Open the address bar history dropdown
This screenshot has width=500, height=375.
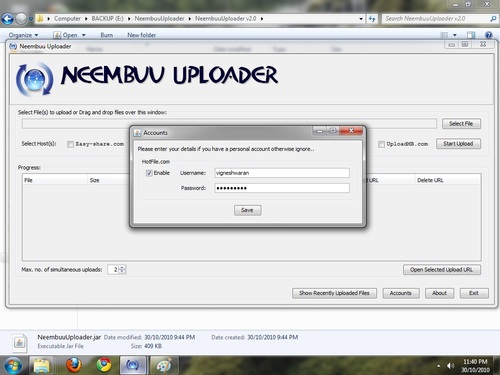coord(361,19)
